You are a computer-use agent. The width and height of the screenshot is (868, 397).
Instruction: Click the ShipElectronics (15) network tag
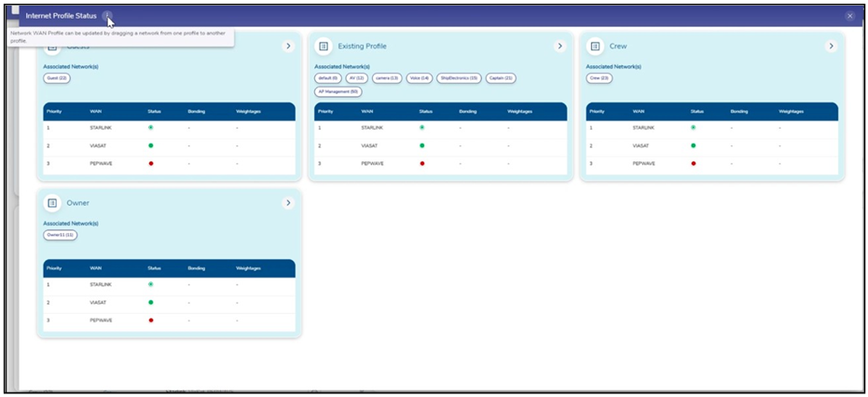(x=459, y=78)
